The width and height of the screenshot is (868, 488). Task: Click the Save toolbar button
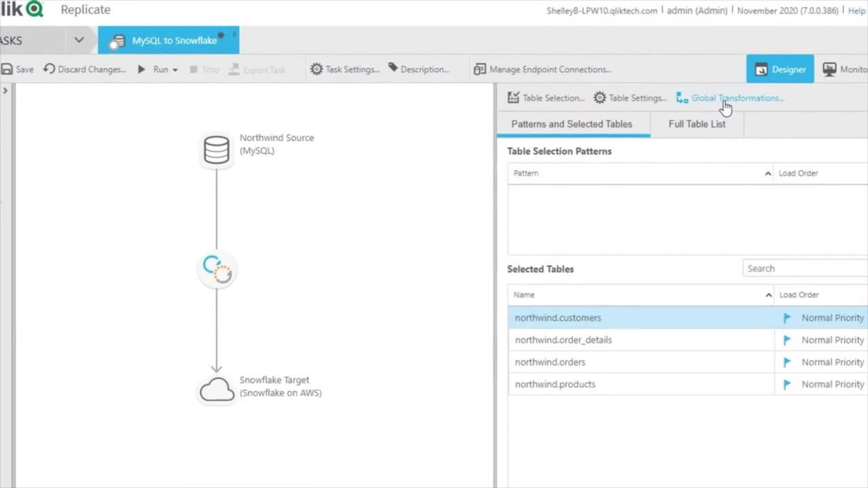coord(17,69)
